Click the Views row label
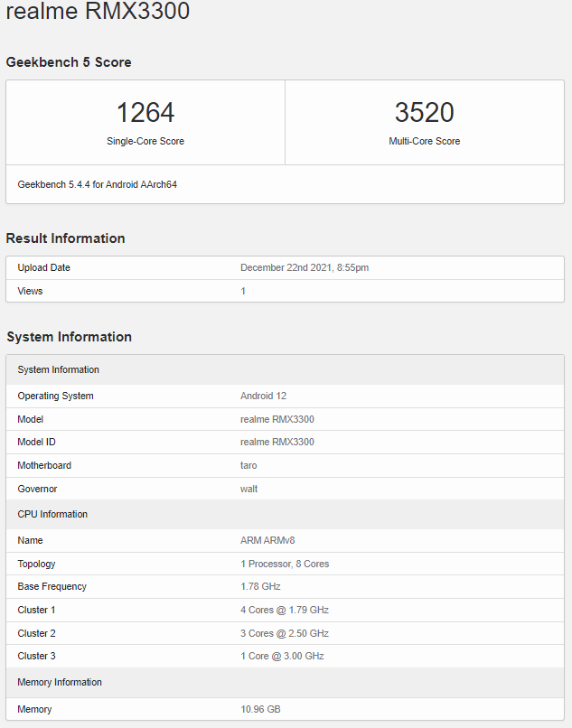The image size is (572, 728). (x=30, y=291)
